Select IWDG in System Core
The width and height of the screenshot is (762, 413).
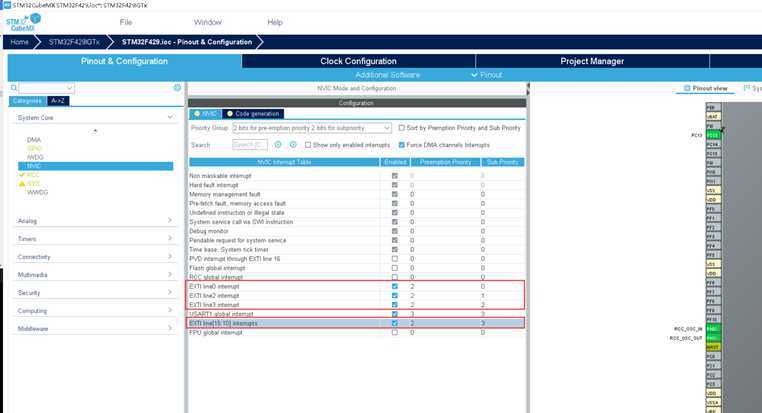coord(35,157)
